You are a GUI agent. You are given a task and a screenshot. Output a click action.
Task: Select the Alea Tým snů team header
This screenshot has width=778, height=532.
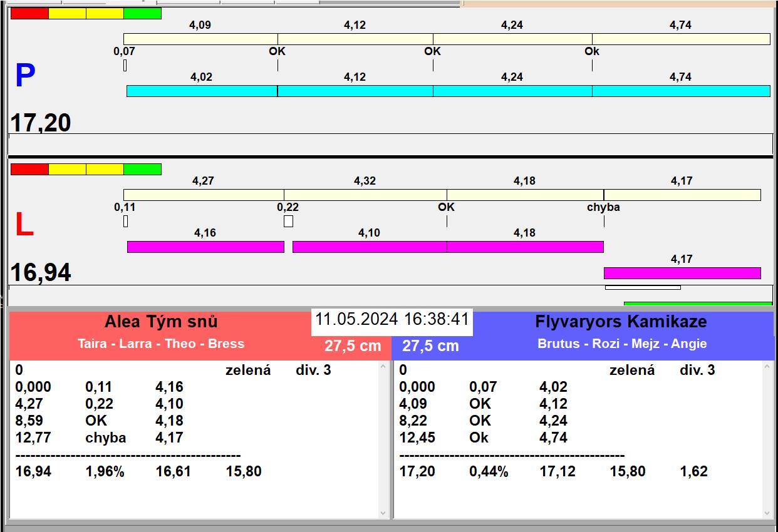pyautogui.click(x=161, y=322)
